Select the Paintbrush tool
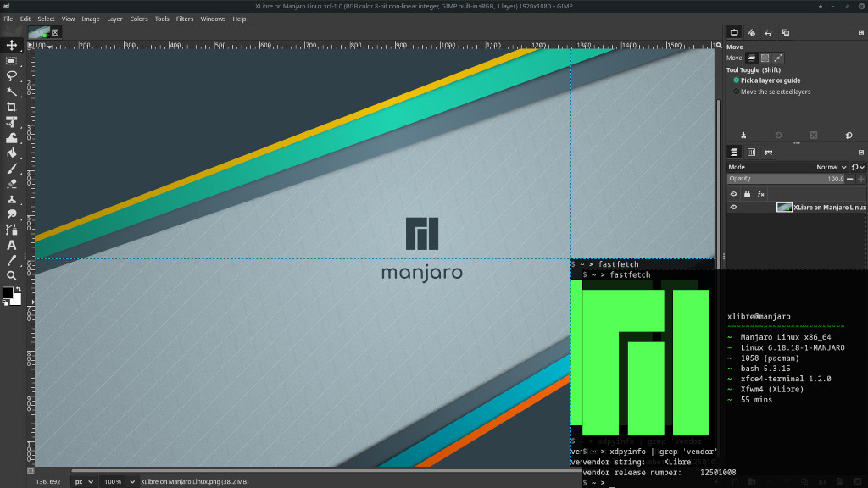 (x=12, y=169)
